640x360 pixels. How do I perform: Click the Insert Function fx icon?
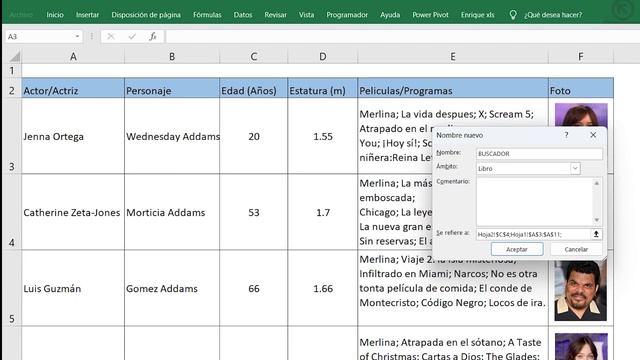(x=153, y=36)
